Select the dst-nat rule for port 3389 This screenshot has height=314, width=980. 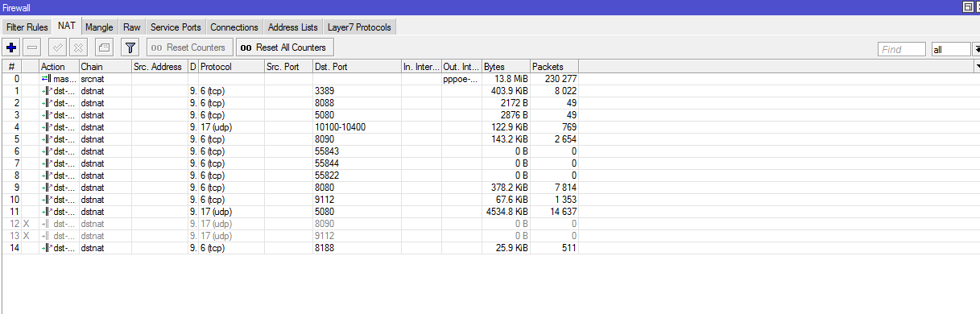tap(290, 91)
